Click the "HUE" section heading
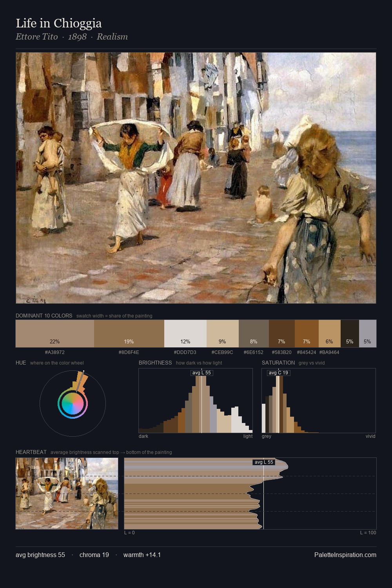The image size is (392, 588). pos(21,363)
